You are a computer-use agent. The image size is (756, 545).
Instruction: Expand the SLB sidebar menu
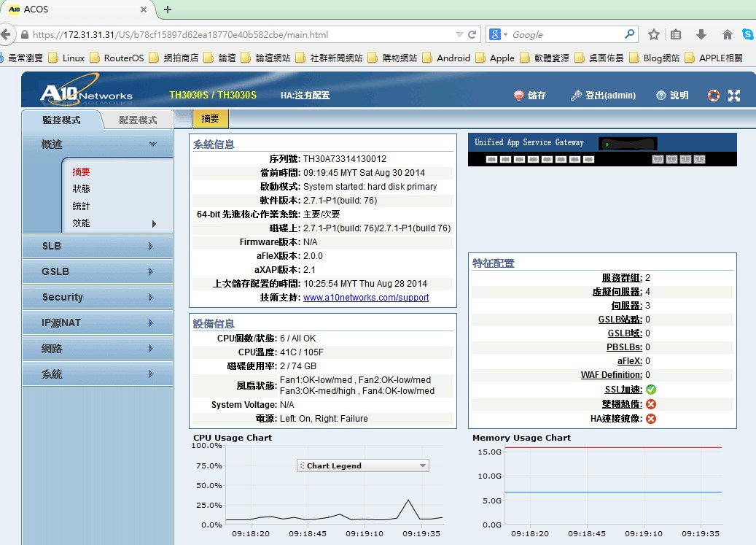tap(98, 246)
